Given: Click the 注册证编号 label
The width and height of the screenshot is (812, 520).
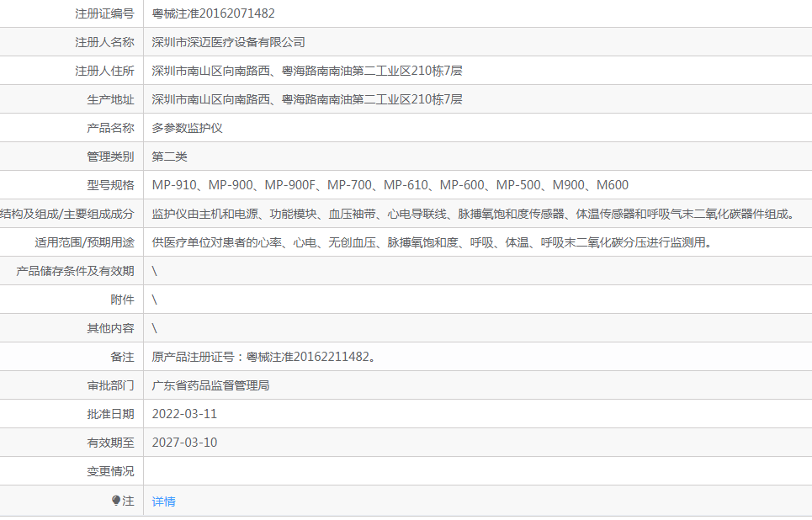Looking at the screenshot, I should click(x=104, y=13).
